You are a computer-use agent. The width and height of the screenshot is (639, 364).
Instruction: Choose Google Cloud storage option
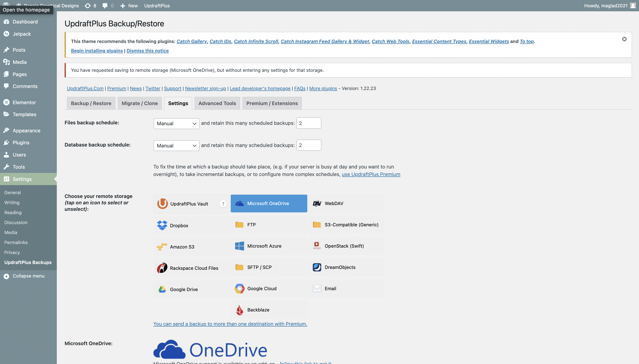[269, 288]
